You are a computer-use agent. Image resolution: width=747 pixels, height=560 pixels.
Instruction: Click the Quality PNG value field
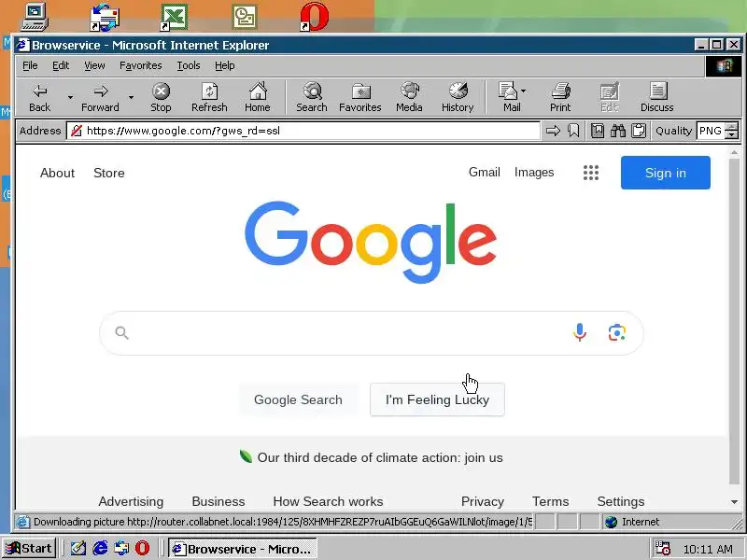(712, 131)
